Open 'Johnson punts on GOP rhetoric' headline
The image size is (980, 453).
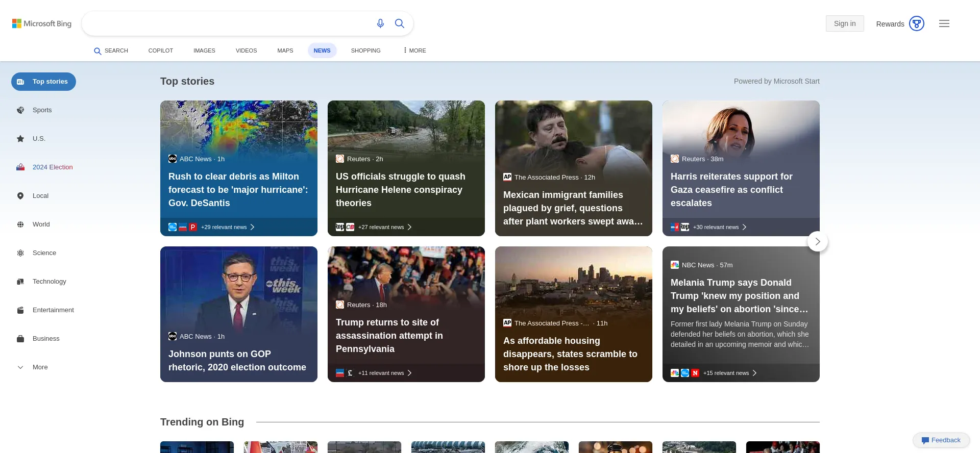coord(237,361)
